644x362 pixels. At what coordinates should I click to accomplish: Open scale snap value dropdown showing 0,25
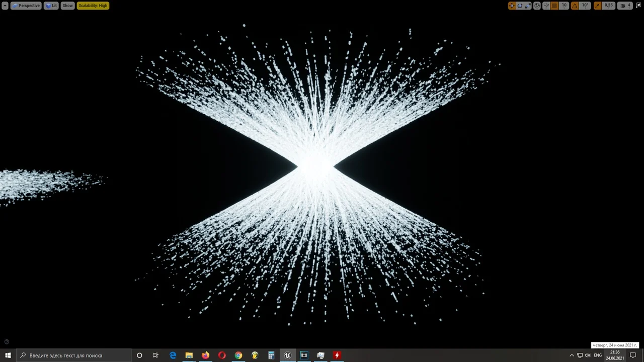pos(609,6)
